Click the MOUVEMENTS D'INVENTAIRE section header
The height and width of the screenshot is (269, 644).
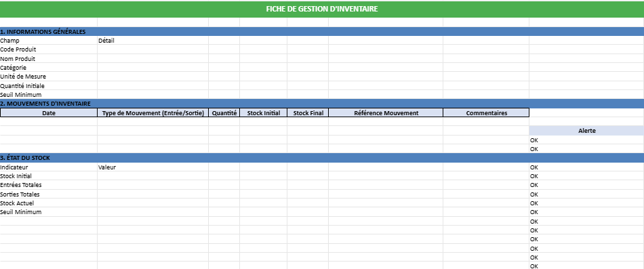coord(322,104)
